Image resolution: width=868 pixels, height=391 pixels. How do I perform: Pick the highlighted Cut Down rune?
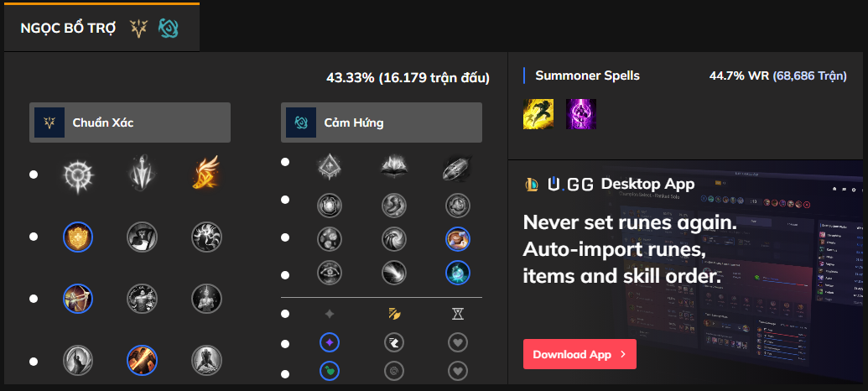(142, 360)
